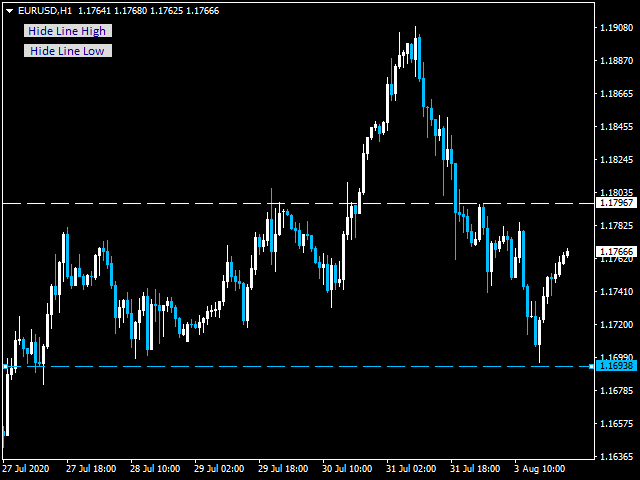Image resolution: width=640 pixels, height=480 pixels.
Task: Click the 1.16575 price scale value
Action: 617,424
